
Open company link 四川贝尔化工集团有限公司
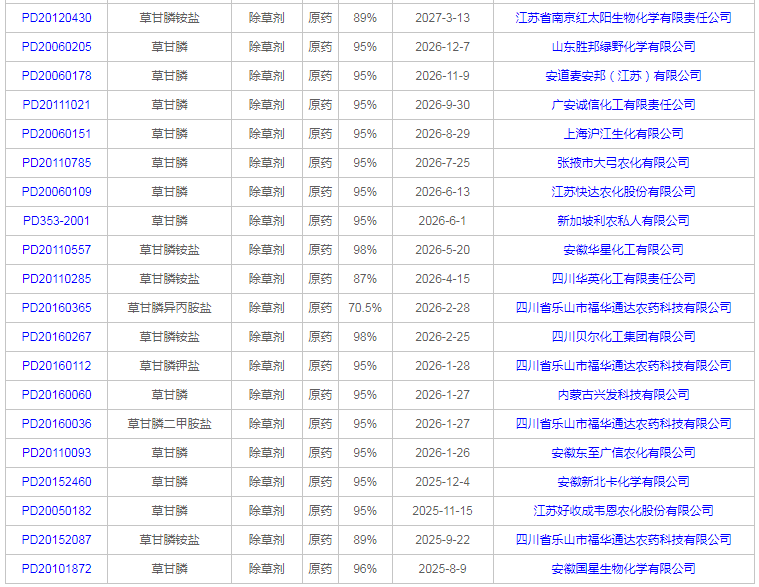[x=623, y=337]
